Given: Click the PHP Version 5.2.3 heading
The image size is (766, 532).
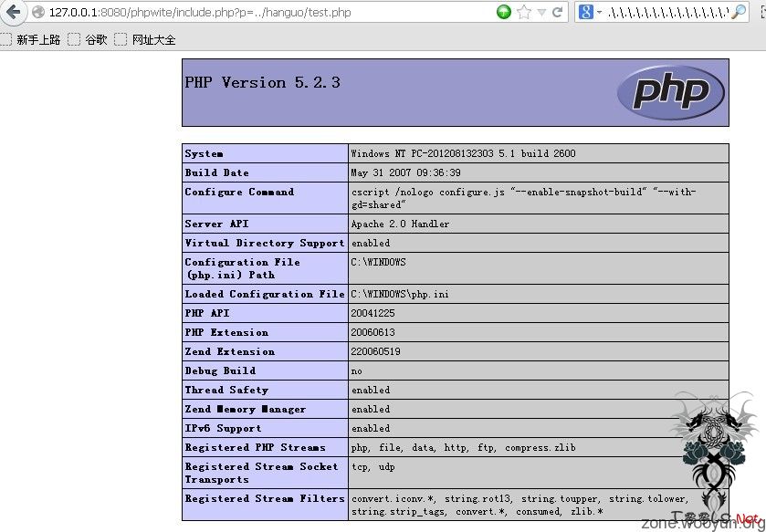Looking at the screenshot, I should (262, 82).
